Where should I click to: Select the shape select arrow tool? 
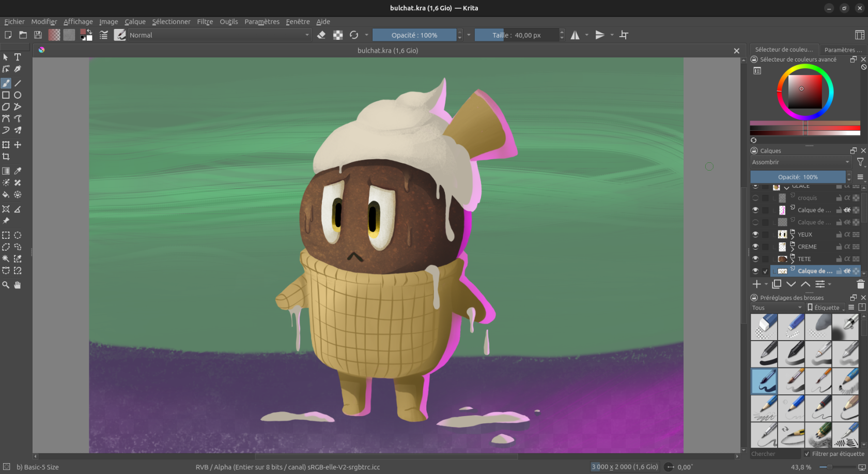pos(6,57)
